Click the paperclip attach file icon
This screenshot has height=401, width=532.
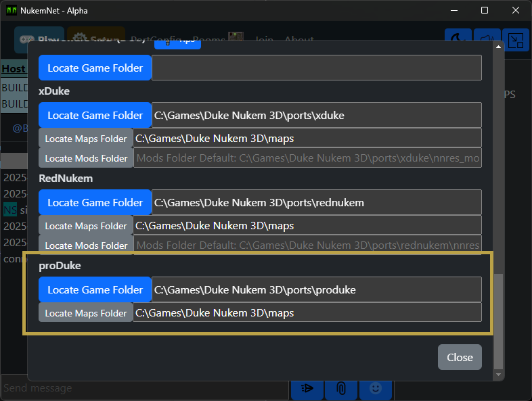coord(341,388)
